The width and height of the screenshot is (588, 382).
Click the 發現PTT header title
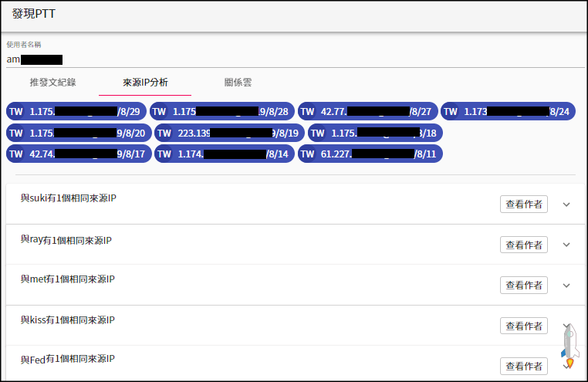coord(34,14)
